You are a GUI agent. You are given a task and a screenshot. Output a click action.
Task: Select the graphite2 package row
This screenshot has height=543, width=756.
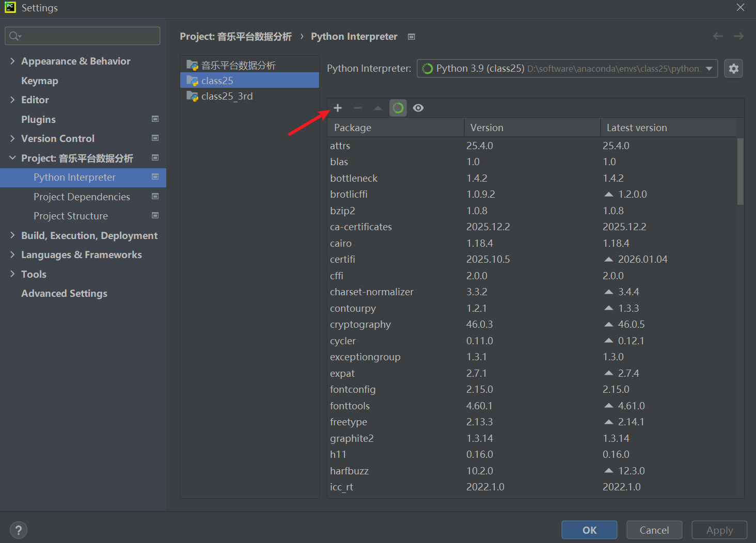click(x=532, y=438)
